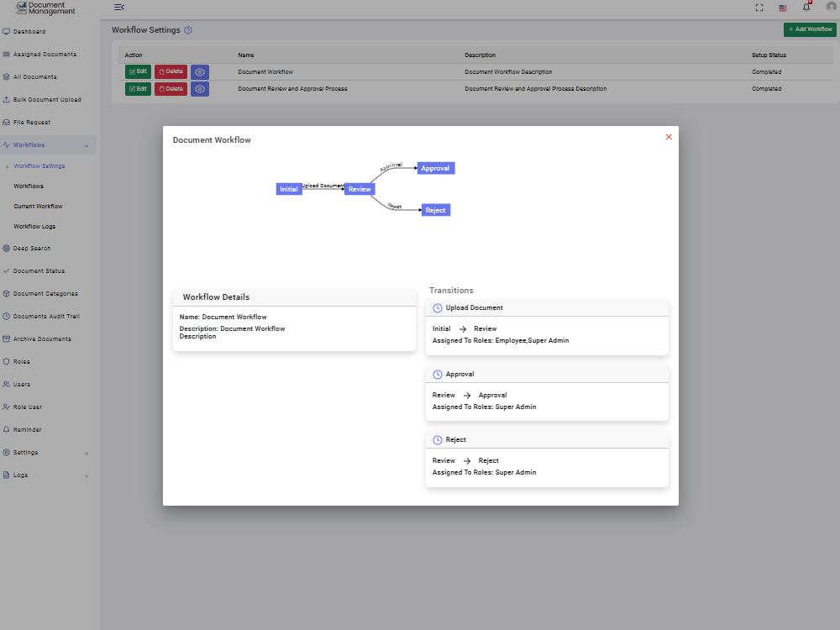Expand the Logs sidebar chevron

point(87,475)
